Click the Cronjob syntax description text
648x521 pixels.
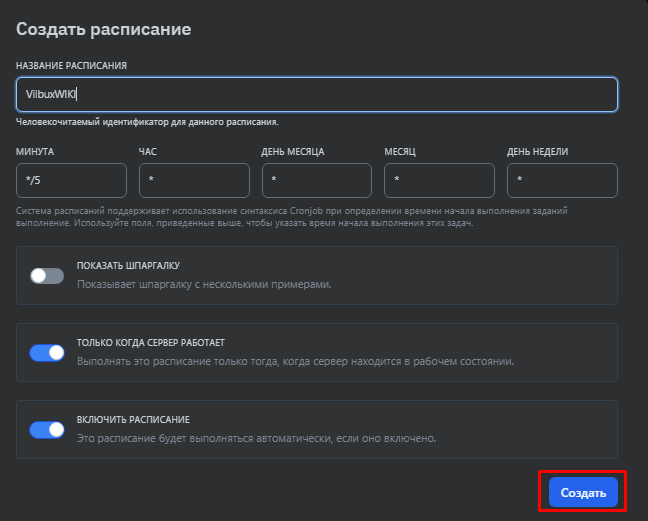[x=292, y=217]
